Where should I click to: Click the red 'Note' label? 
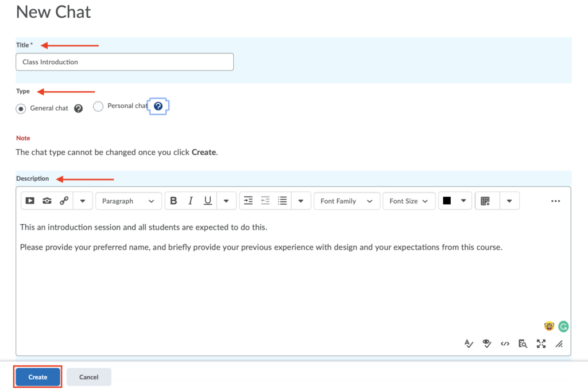click(23, 138)
